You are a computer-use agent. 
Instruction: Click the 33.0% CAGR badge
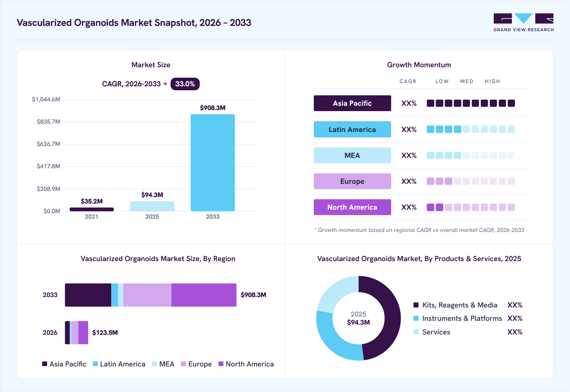(x=185, y=84)
